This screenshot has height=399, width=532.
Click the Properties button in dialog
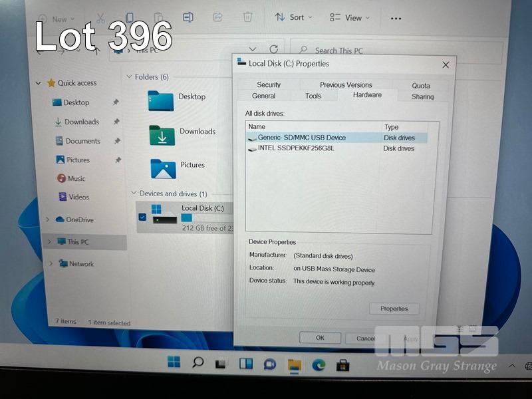[x=394, y=309]
